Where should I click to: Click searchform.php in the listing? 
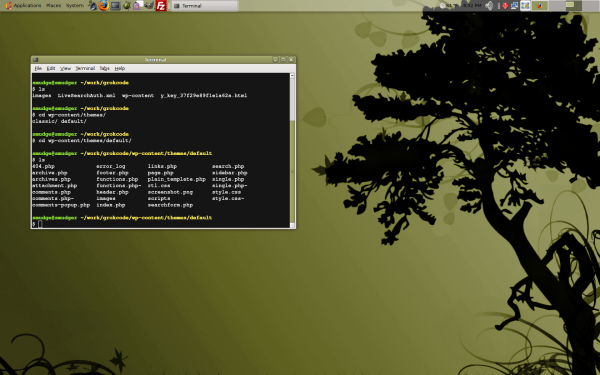pos(170,205)
